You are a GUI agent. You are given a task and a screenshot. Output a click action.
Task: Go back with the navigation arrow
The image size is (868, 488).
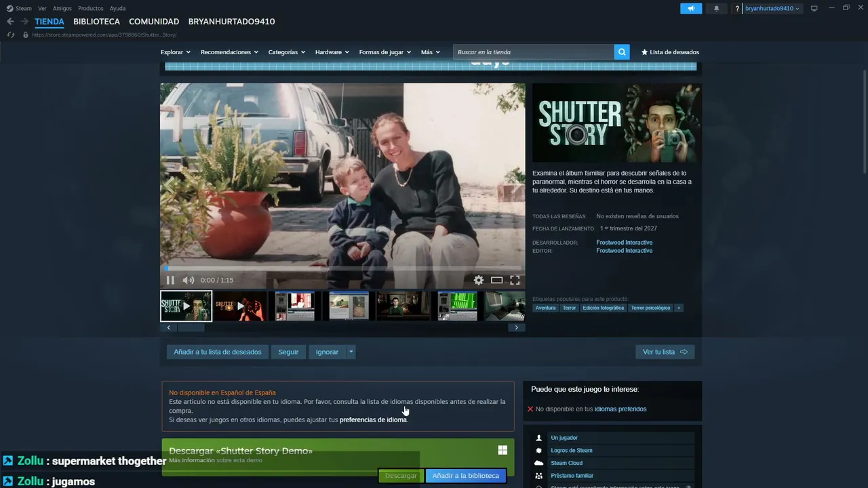(x=10, y=22)
